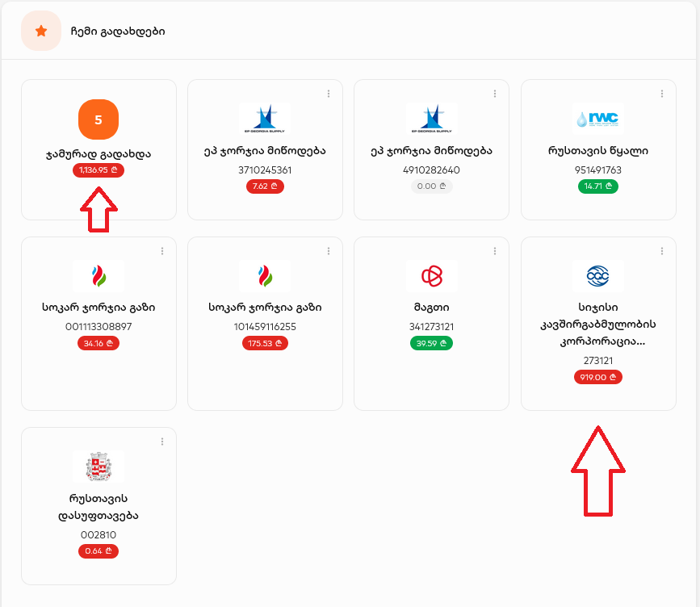Click the green 39.59 Magti amount badge
700x607 pixels.
(x=431, y=343)
